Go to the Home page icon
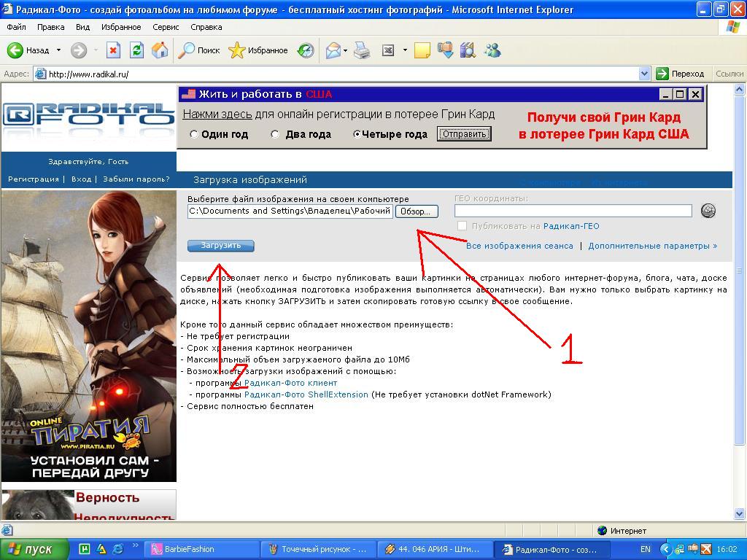Image resolution: width=747 pixels, height=560 pixels. pyautogui.click(x=160, y=50)
